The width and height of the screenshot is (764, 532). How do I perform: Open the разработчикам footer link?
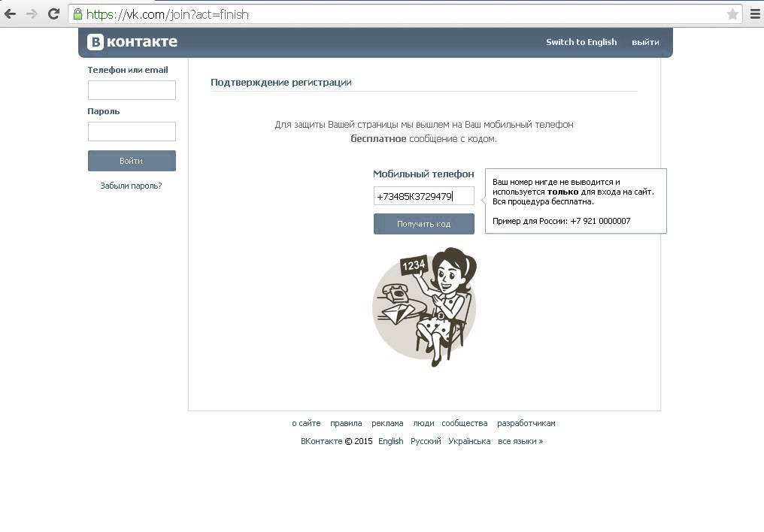pyautogui.click(x=526, y=424)
